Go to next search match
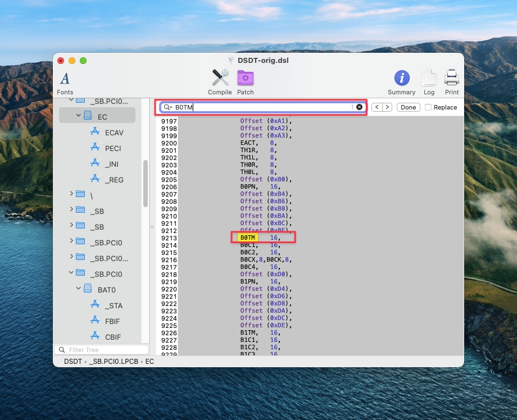This screenshot has height=420, width=517. pos(387,107)
